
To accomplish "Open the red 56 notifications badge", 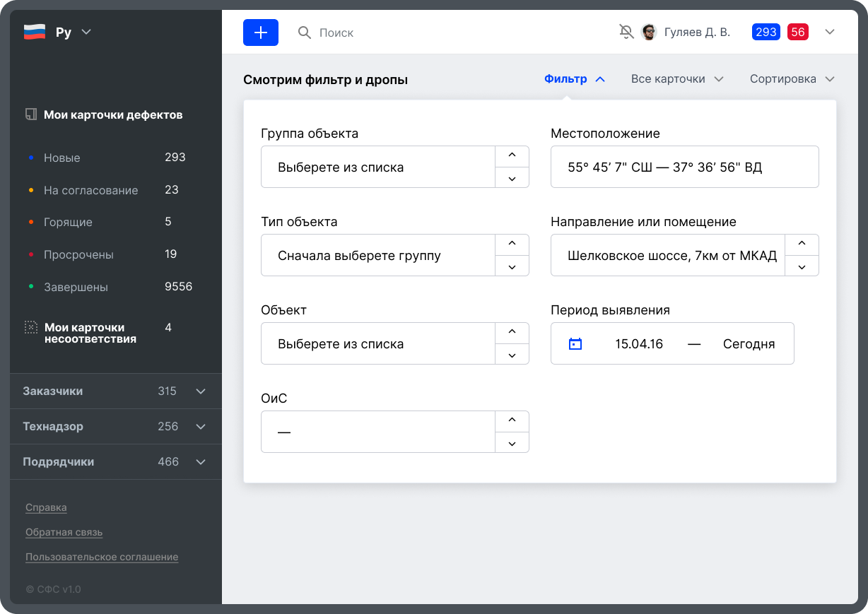I will [798, 32].
